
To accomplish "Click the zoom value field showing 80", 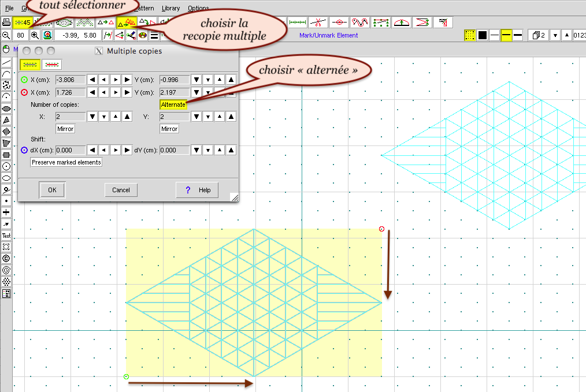I will pyautogui.click(x=21, y=35).
